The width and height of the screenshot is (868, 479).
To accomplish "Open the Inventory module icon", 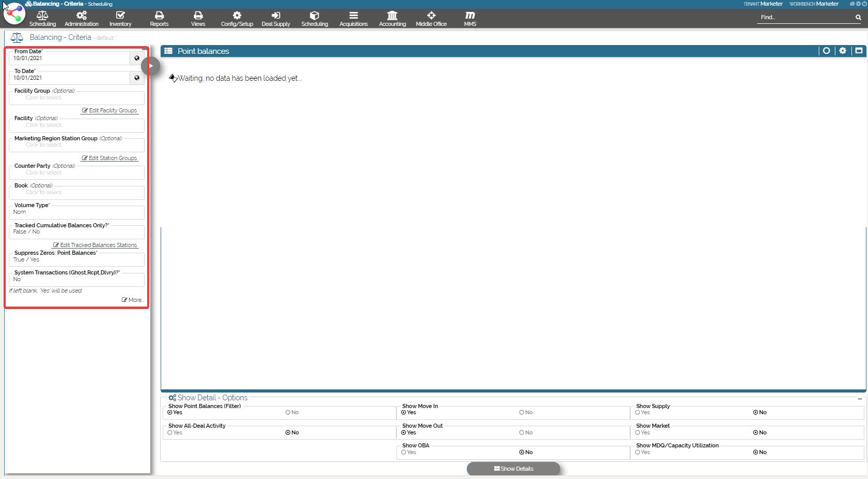I will click(x=120, y=19).
